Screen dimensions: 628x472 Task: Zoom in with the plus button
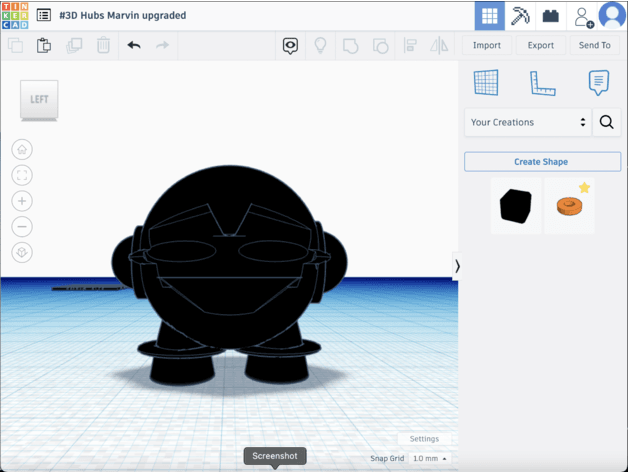(22, 201)
